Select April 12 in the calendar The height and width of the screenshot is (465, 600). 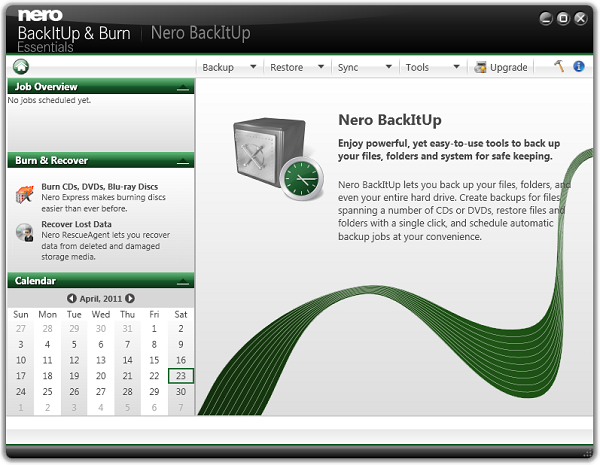pos(74,360)
